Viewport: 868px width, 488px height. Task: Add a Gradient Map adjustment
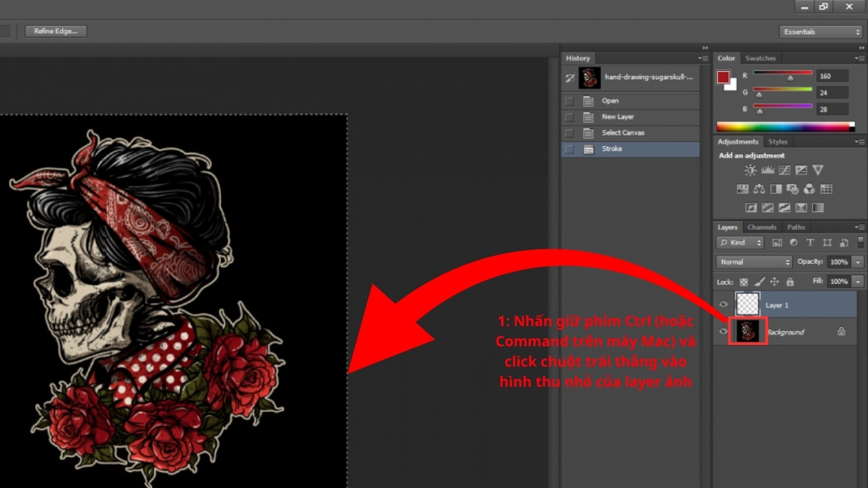tap(817, 208)
